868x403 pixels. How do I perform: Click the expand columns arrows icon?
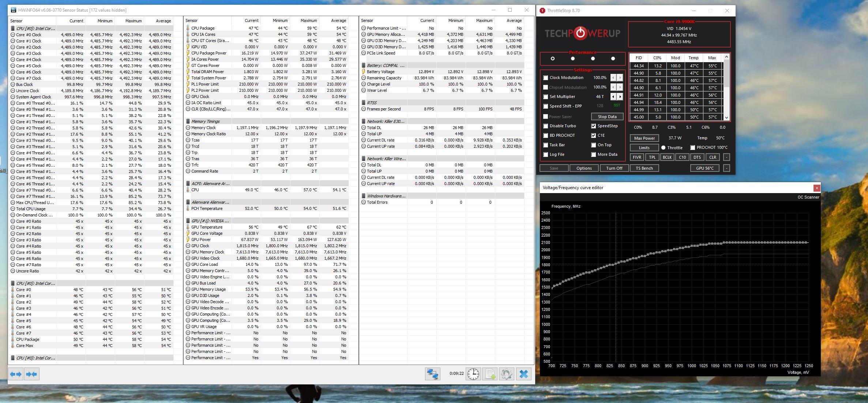(16, 374)
